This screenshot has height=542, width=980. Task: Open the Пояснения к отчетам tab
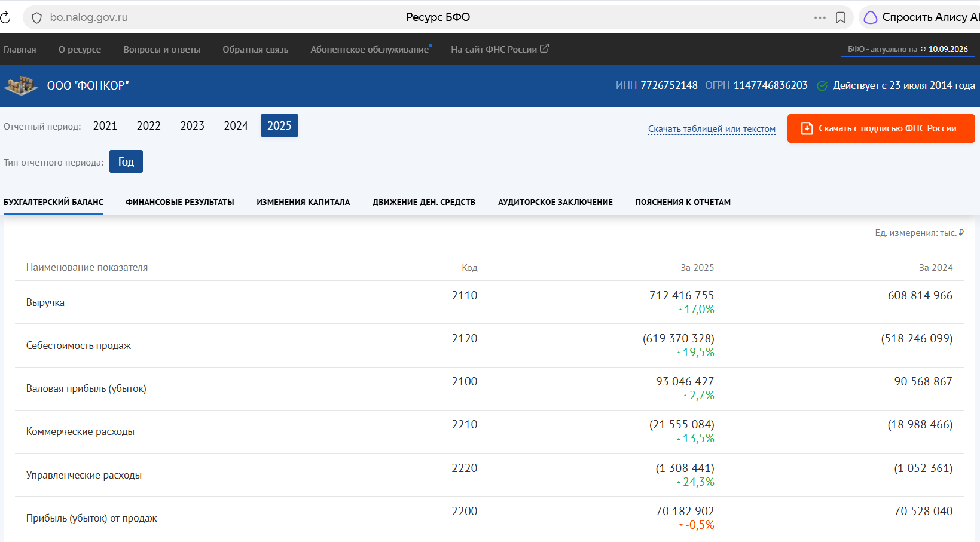coord(683,202)
